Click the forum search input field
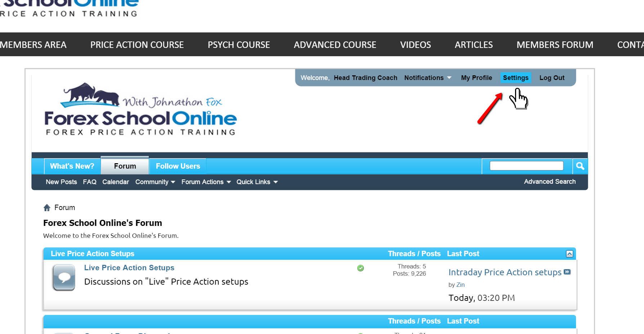 pyautogui.click(x=527, y=166)
